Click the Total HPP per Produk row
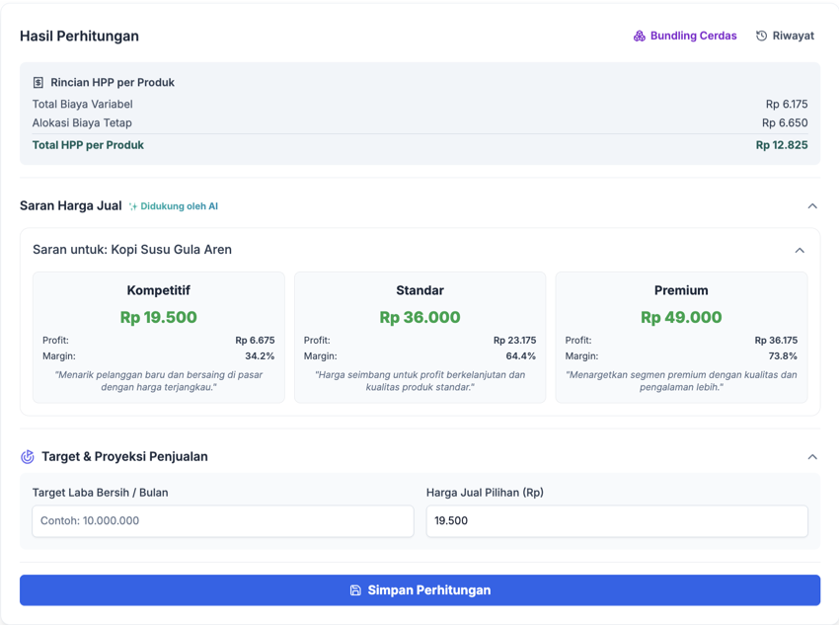840x625 pixels. point(420,144)
